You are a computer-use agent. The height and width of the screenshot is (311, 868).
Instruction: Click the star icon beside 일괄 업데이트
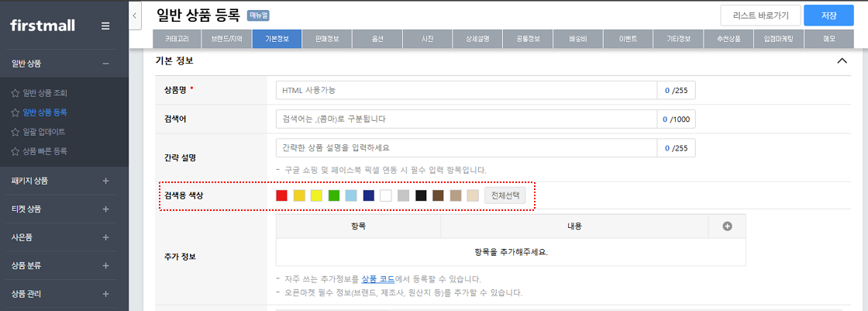pyautogui.click(x=15, y=132)
